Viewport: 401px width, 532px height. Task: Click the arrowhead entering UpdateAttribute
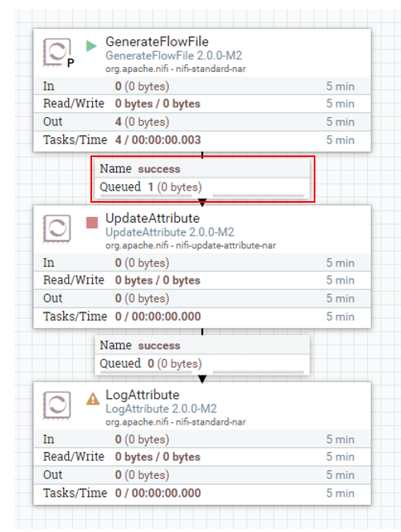pos(203,202)
